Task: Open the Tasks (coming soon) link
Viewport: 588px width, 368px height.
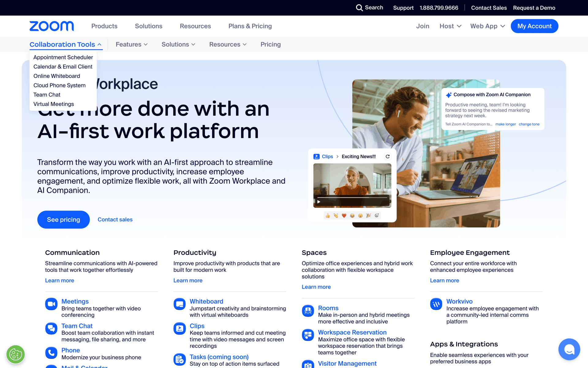Action: pyautogui.click(x=219, y=357)
